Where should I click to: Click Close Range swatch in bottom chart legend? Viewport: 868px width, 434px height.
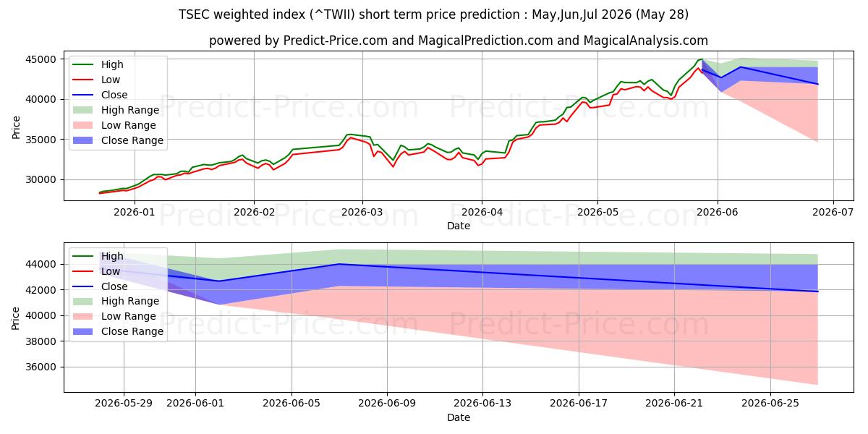coord(85,332)
